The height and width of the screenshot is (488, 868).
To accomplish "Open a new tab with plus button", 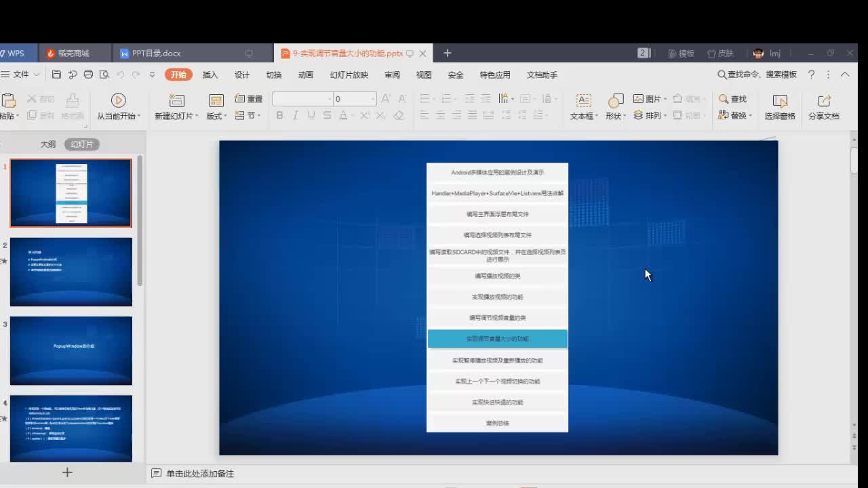I will tap(447, 53).
